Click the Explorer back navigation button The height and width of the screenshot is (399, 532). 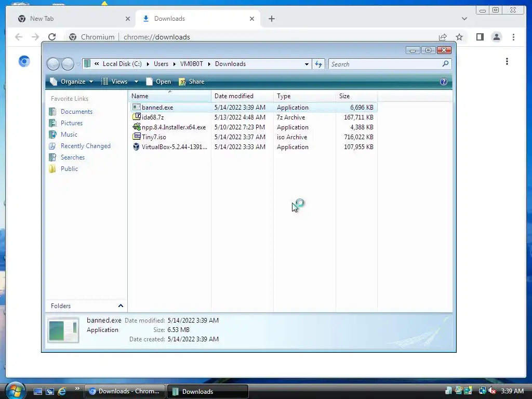click(x=54, y=64)
